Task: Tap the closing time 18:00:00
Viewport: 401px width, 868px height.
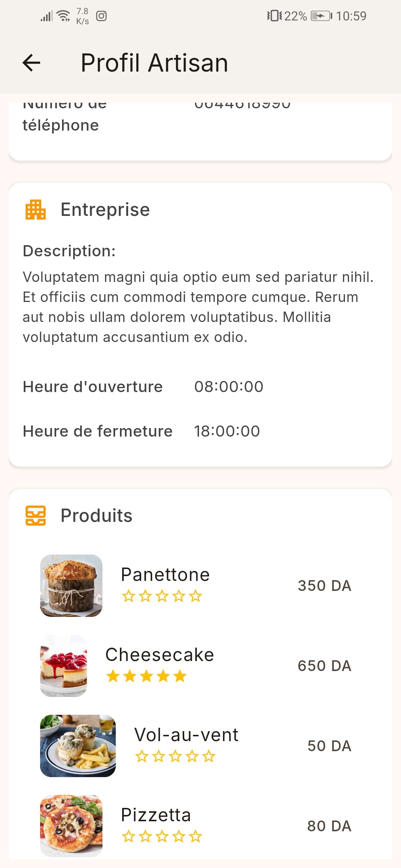Action: (227, 431)
